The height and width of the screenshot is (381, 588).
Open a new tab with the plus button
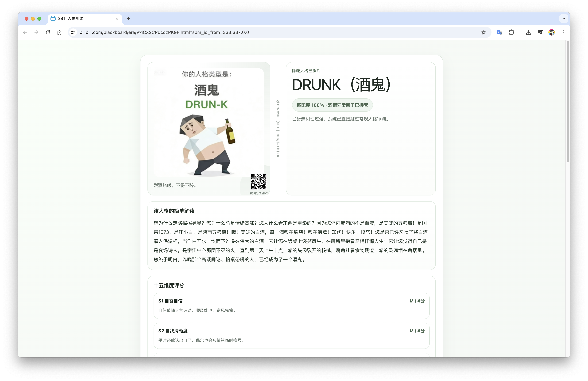pyautogui.click(x=128, y=19)
